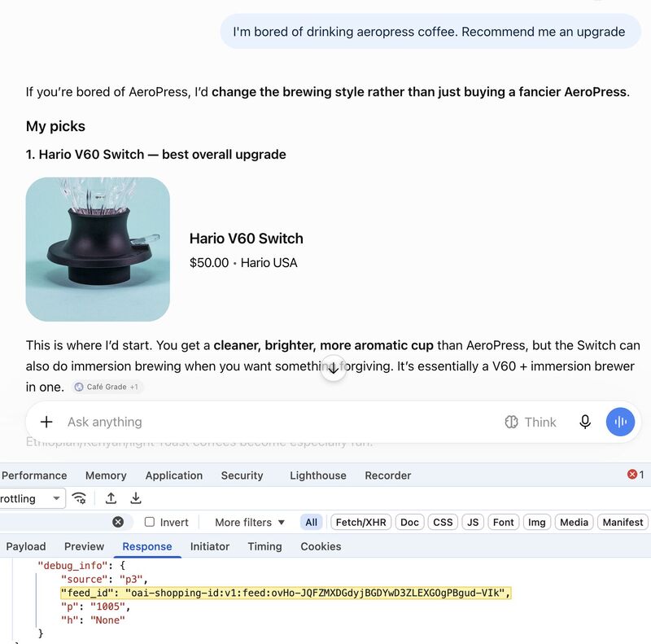The width and height of the screenshot is (651, 644).
Task: Filter requests by Font type
Action: click(503, 522)
